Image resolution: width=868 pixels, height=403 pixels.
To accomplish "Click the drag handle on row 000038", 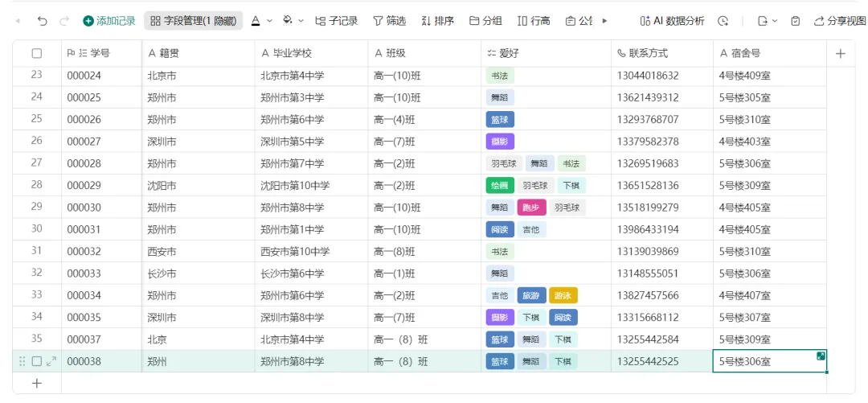I will 23,361.
